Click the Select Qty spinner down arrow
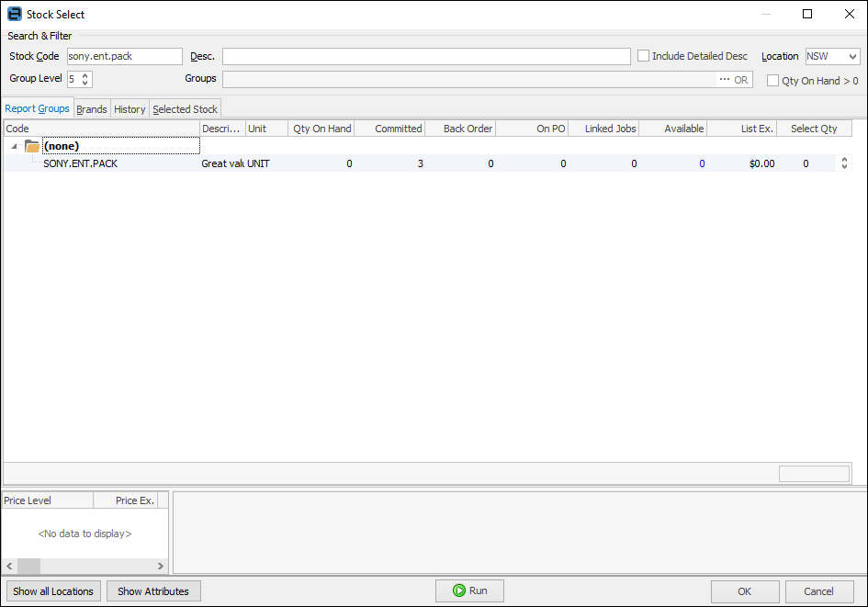 844,166
